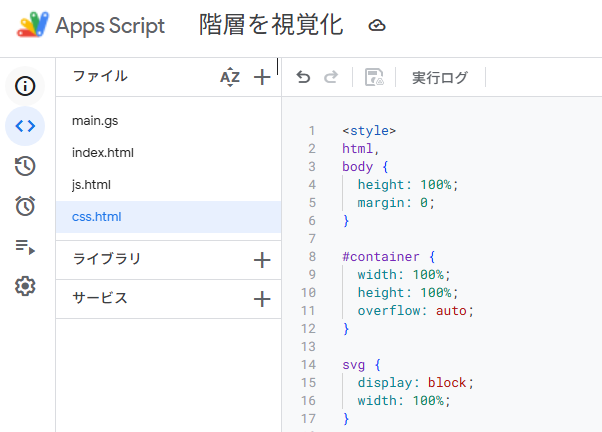
Task: Open the 実行ログ execution log
Action: pyautogui.click(x=439, y=78)
